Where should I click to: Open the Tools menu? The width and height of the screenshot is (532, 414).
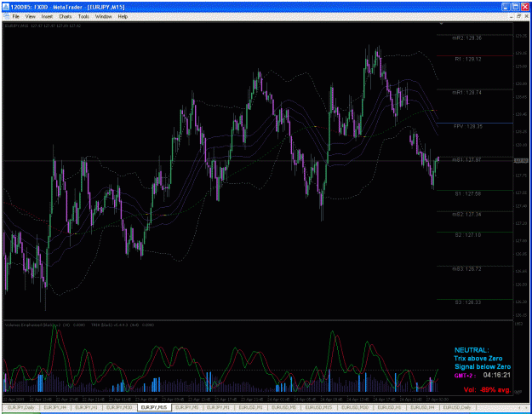83,16
